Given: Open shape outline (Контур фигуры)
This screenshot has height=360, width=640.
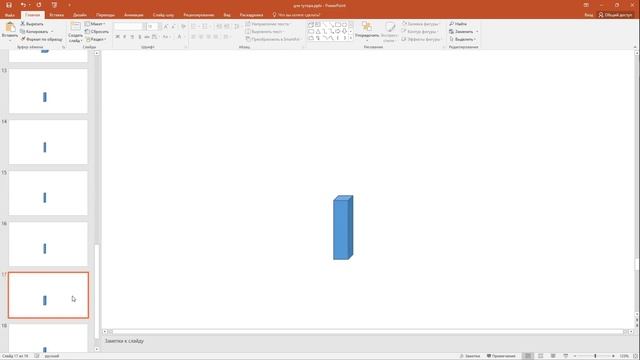Looking at the screenshot, I should [420, 31].
